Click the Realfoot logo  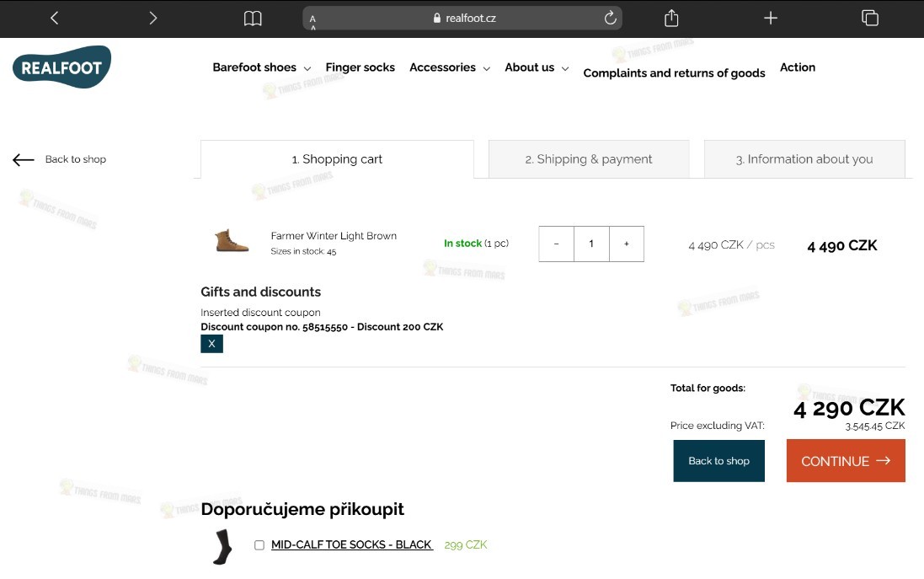point(61,67)
